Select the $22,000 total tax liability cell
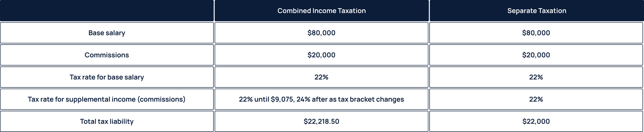 (536, 121)
